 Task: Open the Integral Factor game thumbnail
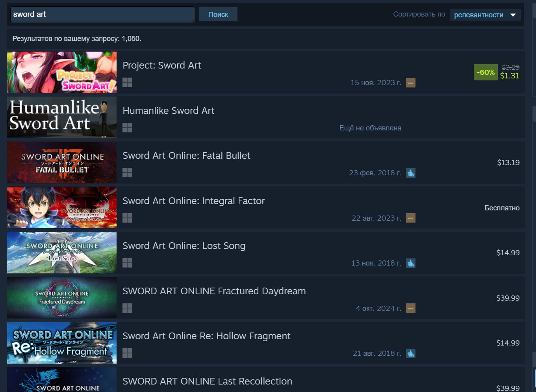pos(62,208)
